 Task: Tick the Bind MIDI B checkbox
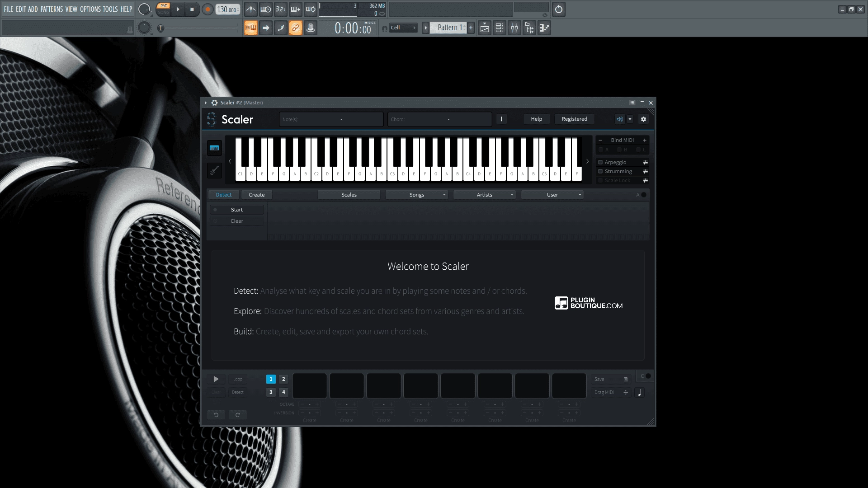pyautogui.click(x=619, y=150)
